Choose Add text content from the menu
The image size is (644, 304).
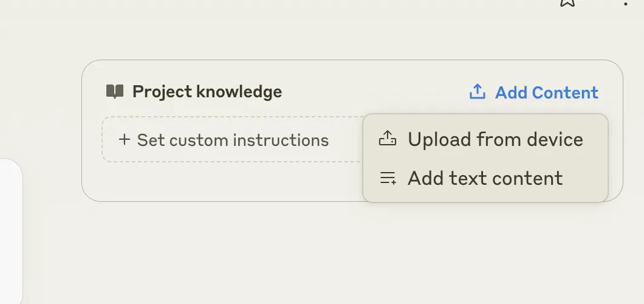click(x=485, y=178)
